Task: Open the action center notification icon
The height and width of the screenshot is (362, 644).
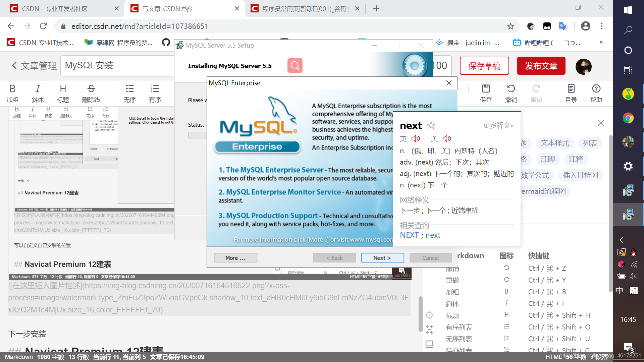Action: click(x=628, y=348)
